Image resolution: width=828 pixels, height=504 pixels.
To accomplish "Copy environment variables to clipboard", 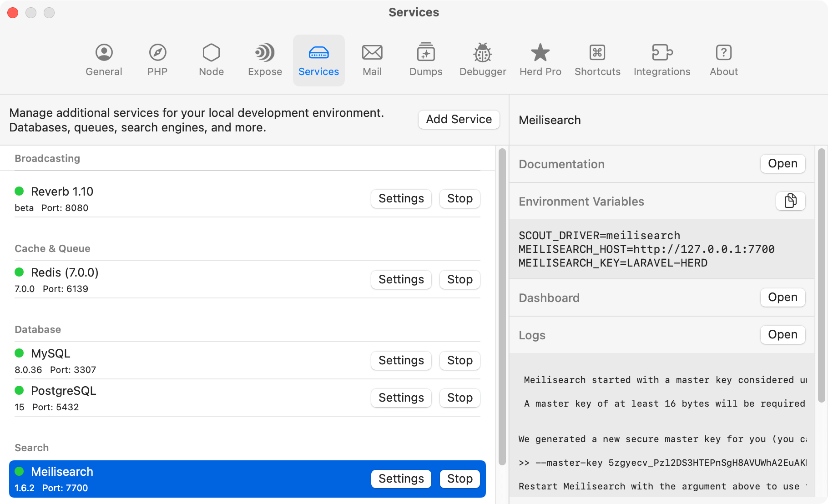I will (x=790, y=201).
